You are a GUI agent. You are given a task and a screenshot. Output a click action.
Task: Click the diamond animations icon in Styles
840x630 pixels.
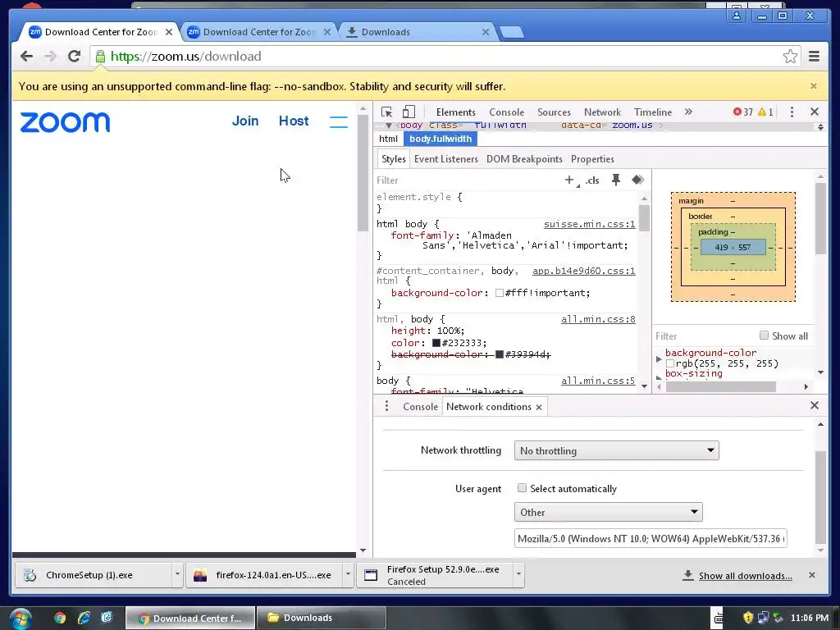[x=637, y=180]
